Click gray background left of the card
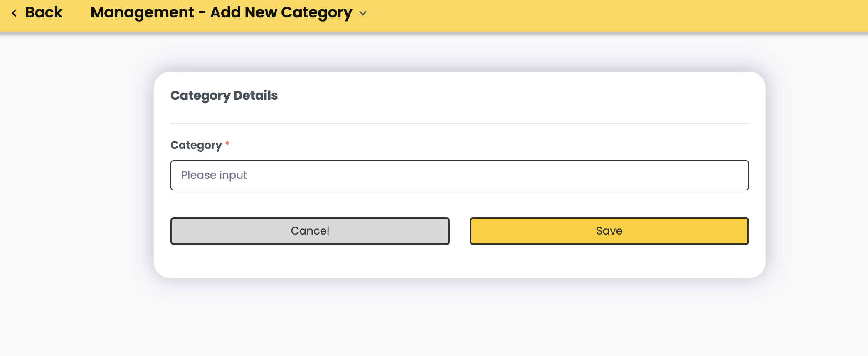The height and width of the screenshot is (356, 868). tap(75, 175)
